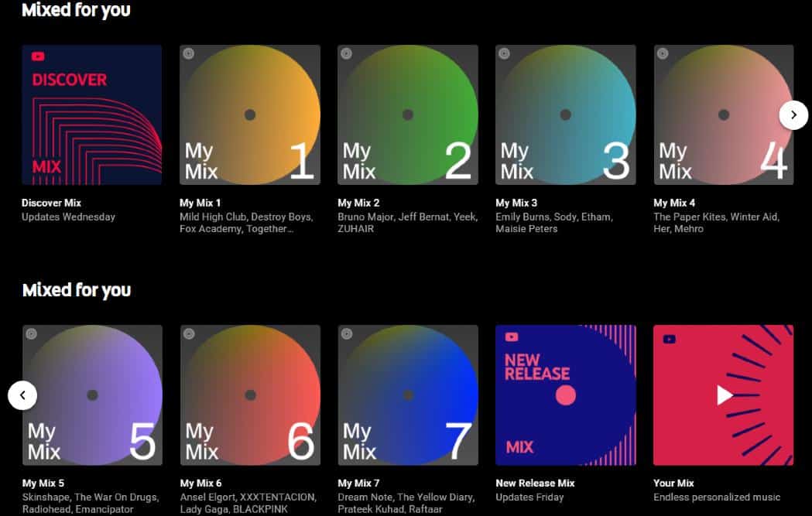Click the "Updates Friday" subtitle text
812x516 pixels.
pos(529,497)
